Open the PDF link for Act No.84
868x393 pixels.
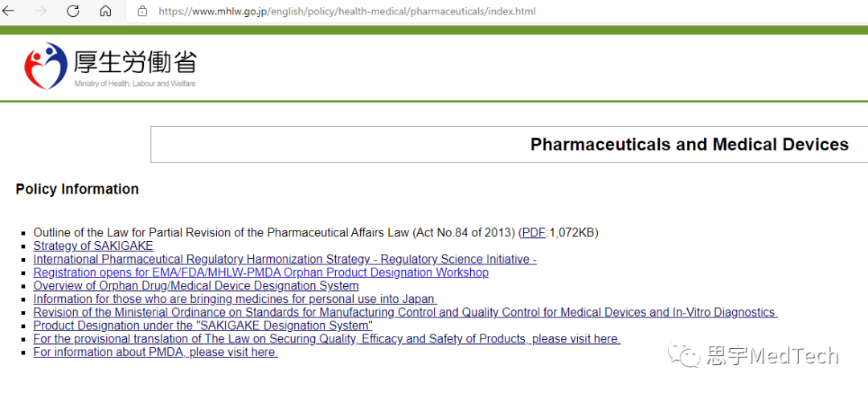click(534, 232)
